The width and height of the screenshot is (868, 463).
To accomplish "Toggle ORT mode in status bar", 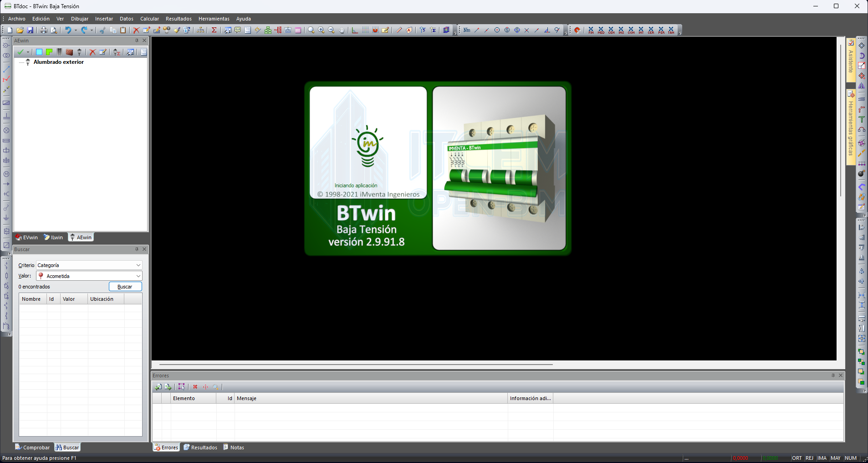I will tap(797, 458).
